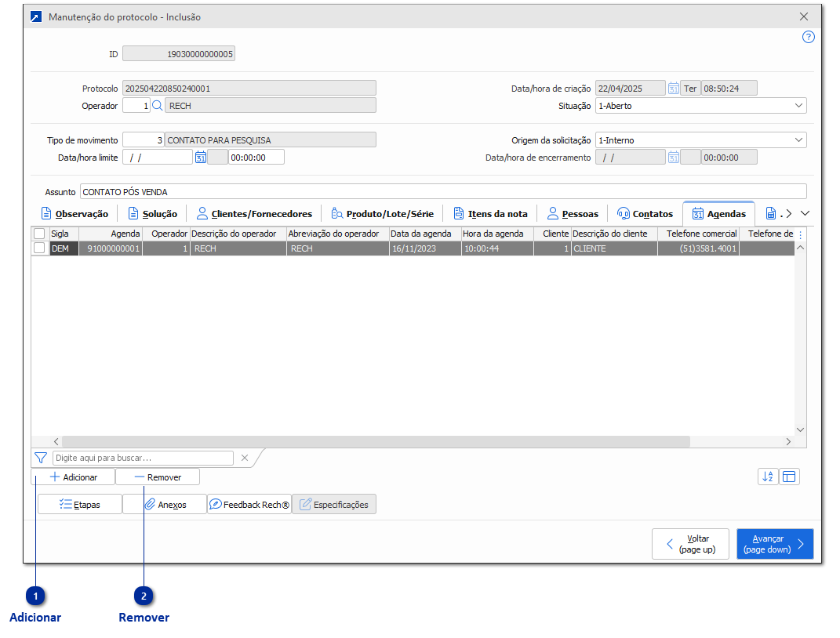Image resolution: width=840 pixels, height=638 pixels.
Task: Sort by the Sigla column header
Action: [64, 234]
